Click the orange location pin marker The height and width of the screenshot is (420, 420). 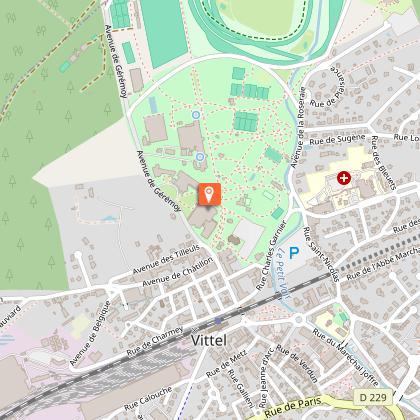(209, 195)
